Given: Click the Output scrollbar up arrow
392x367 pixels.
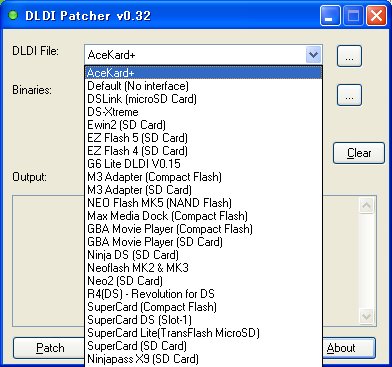Looking at the screenshot, I should pyautogui.click(x=366, y=205).
